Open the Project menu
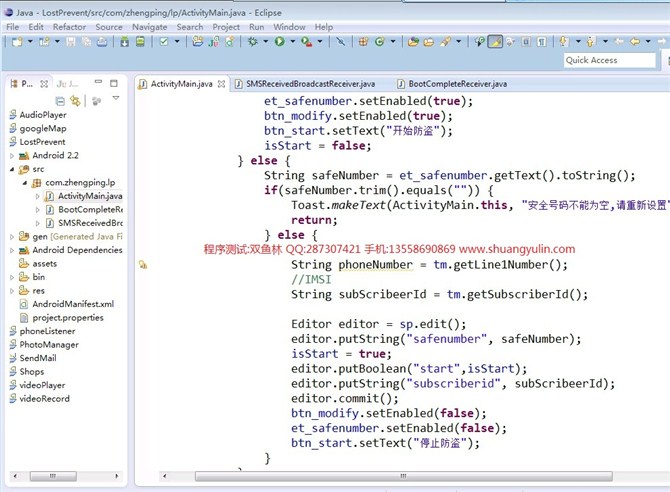 [226, 27]
